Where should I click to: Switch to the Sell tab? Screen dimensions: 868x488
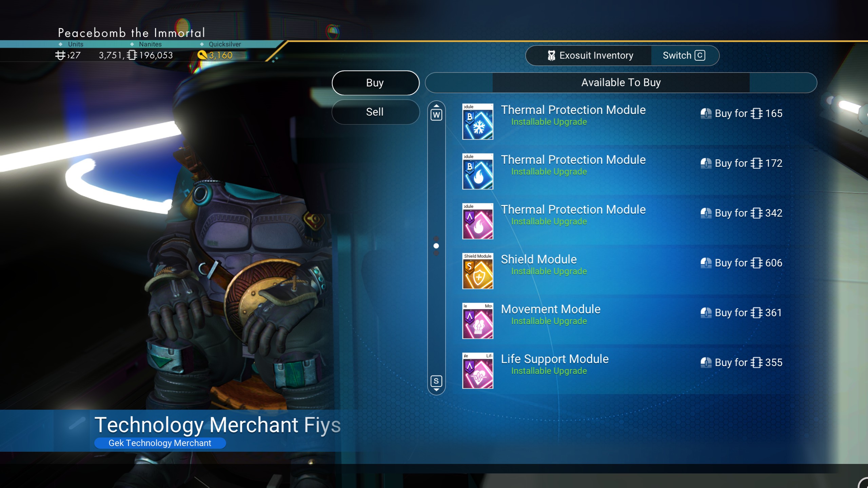(375, 112)
